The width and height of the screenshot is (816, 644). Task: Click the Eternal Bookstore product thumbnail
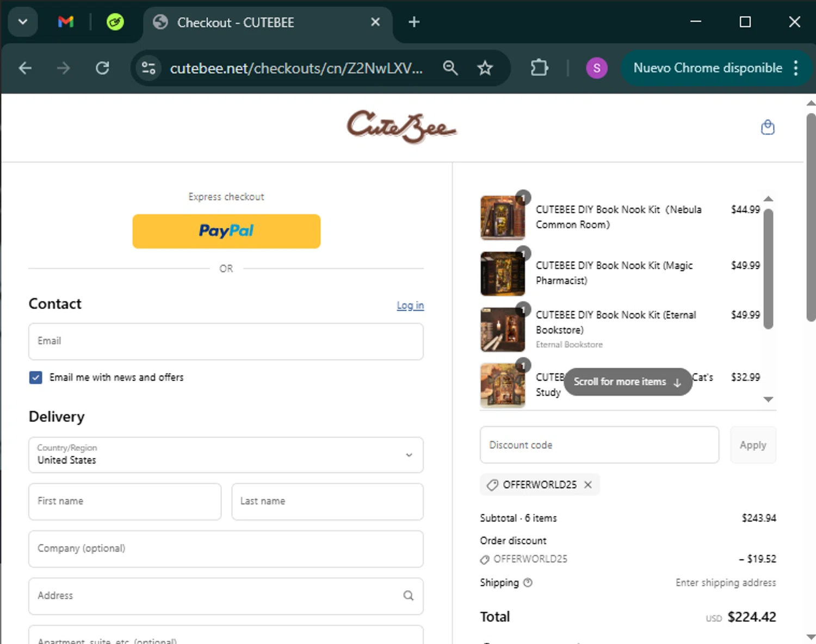(503, 330)
